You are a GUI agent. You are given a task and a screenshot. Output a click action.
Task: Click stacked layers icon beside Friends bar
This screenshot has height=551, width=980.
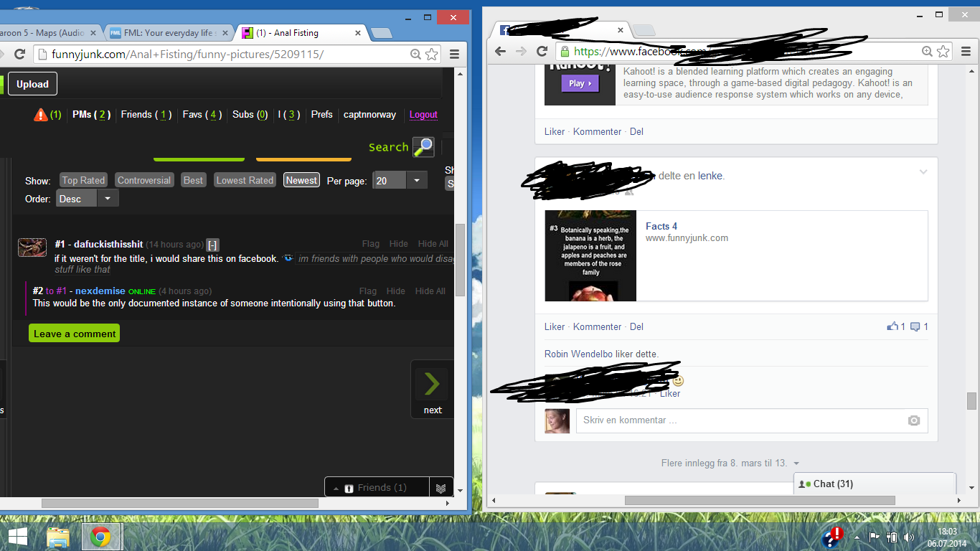pos(440,488)
